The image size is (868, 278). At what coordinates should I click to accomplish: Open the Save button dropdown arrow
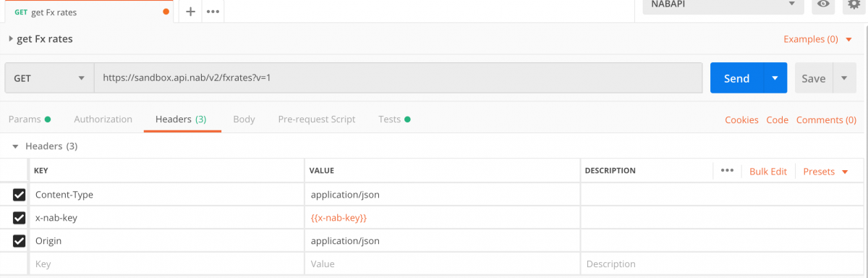tap(845, 78)
